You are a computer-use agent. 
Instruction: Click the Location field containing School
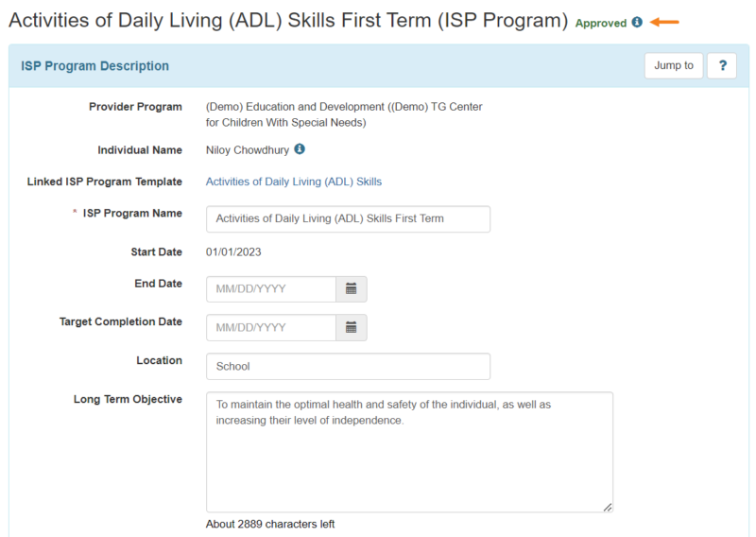click(348, 366)
